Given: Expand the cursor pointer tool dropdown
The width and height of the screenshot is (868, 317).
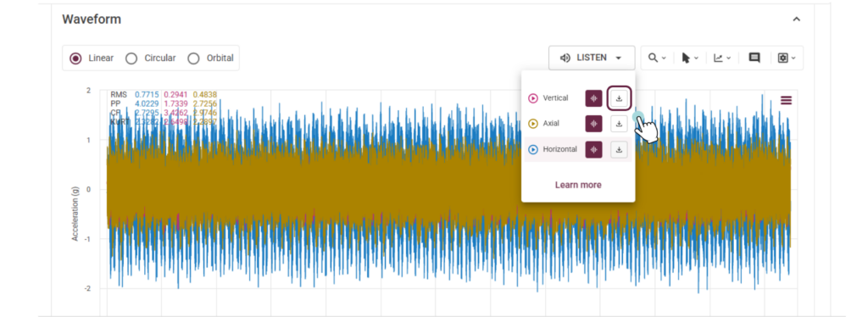Looking at the screenshot, I should point(690,58).
